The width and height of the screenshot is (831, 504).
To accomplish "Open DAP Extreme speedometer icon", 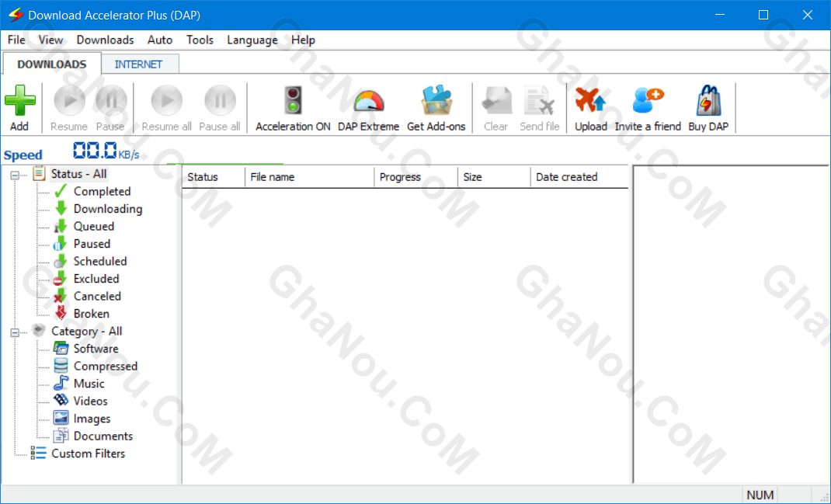I will (x=368, y=102).
